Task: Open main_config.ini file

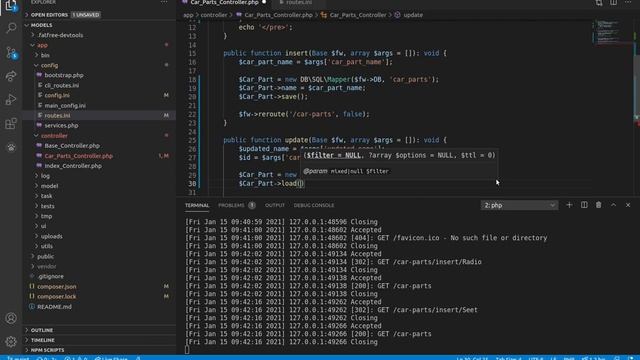Action: click(65, 105)
